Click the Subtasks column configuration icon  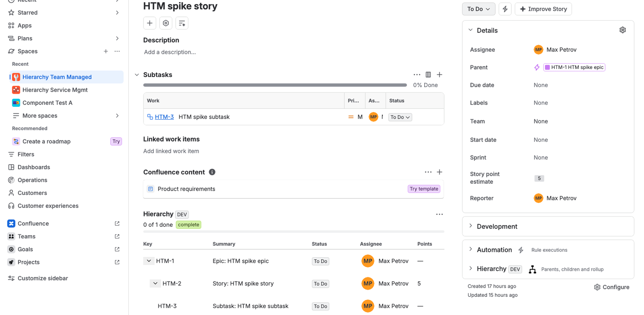tap(428, 75)
